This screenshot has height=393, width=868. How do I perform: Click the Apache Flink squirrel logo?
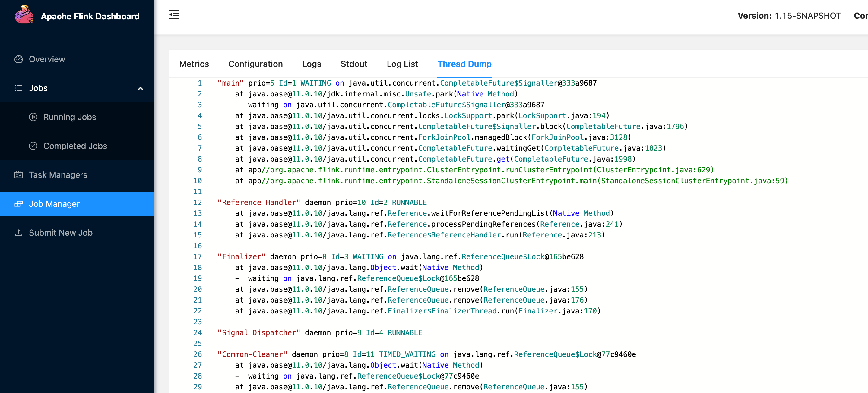(x=24, y=14)
